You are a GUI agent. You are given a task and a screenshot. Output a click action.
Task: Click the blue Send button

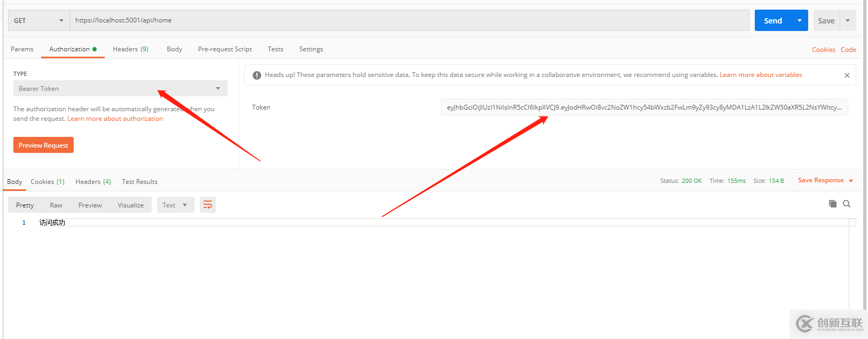point(773,20)
